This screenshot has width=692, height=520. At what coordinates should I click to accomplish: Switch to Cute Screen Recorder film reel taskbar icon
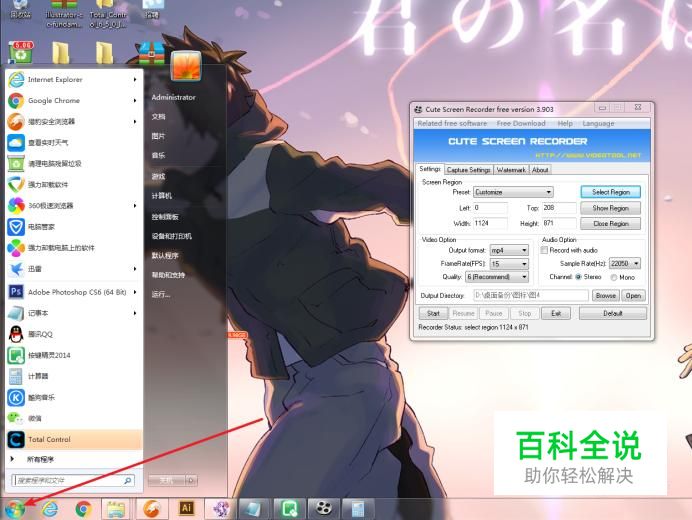pyautogui.click(x=323, y=508)
